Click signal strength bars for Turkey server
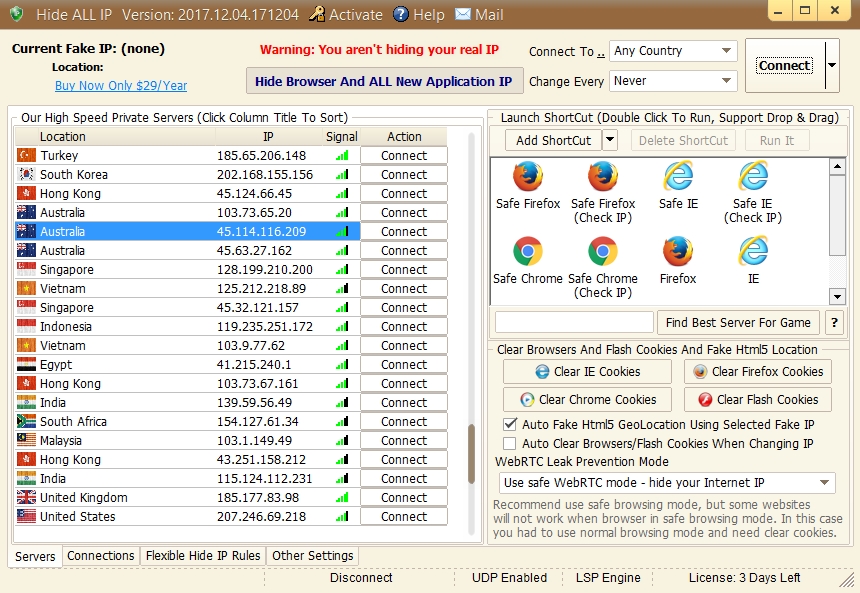The width and height of the screenshot is (860, 593). click(x=342, y=156)
